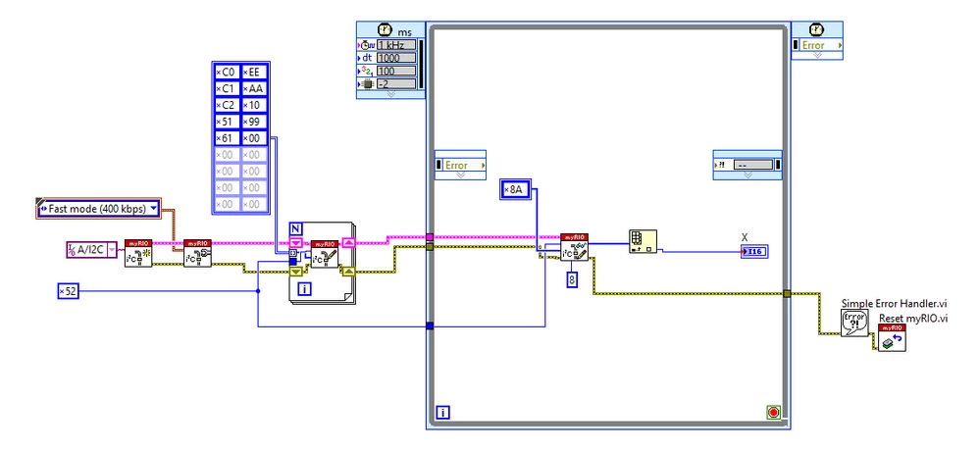Click the yellow up-arrow error shift register

pyautogui.click(x=349, y=271)
